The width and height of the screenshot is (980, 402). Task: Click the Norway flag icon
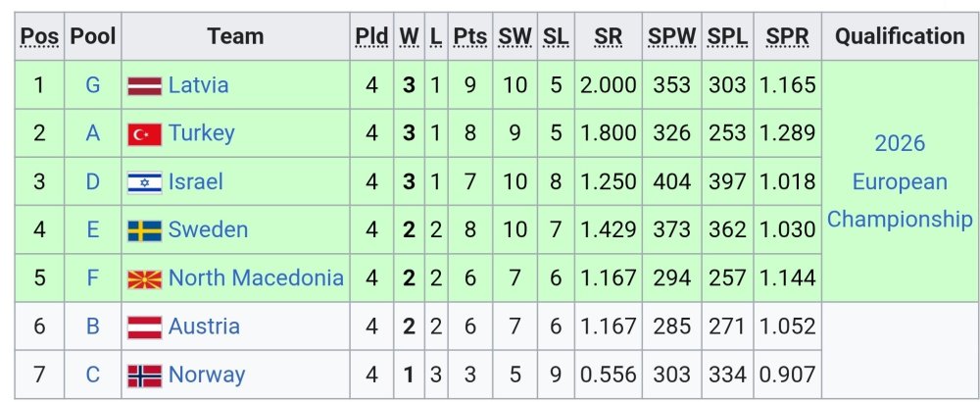click(x=144, y=376)
